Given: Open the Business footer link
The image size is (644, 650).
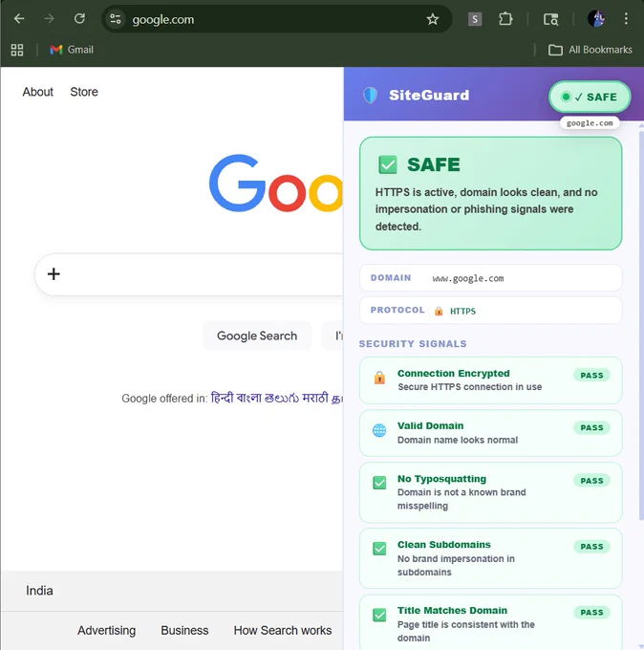Looking at the screenshot, I should pyautogui.click(x=184, y=631).
